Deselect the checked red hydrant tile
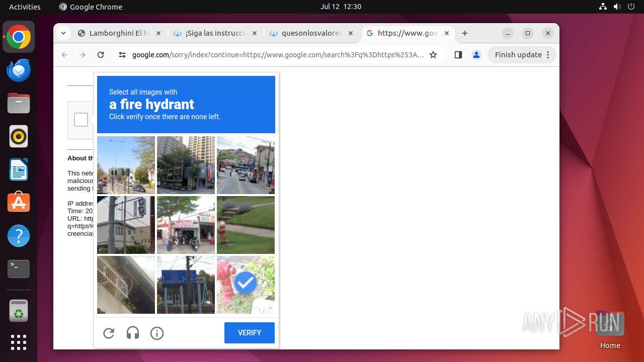 coord(246,285)
